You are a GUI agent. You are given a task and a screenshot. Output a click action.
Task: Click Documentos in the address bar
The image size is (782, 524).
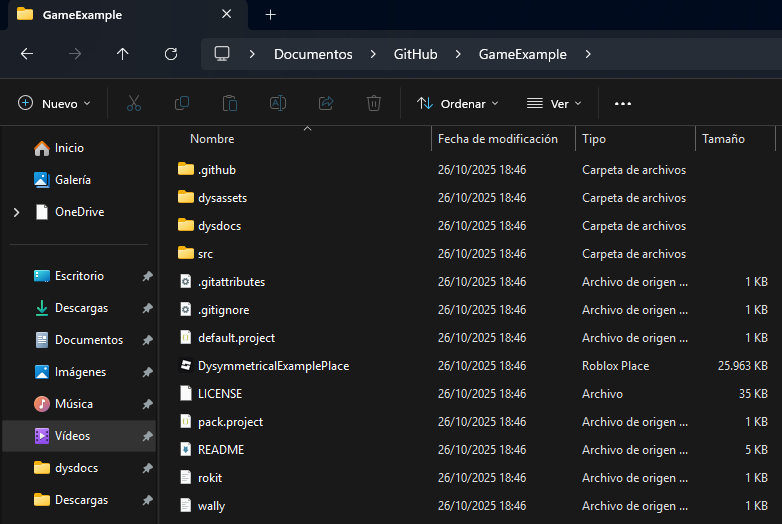[x=313, y=54]
